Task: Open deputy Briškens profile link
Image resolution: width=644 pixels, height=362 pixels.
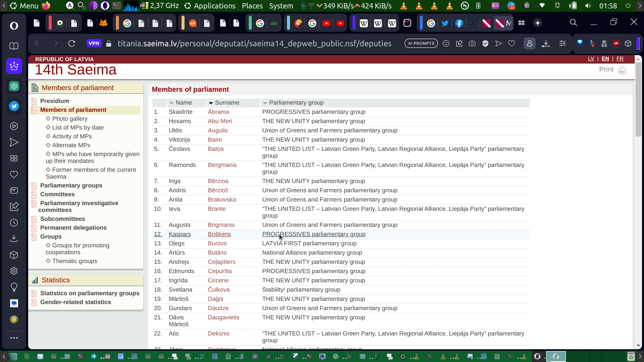Action: coord(219,234)
